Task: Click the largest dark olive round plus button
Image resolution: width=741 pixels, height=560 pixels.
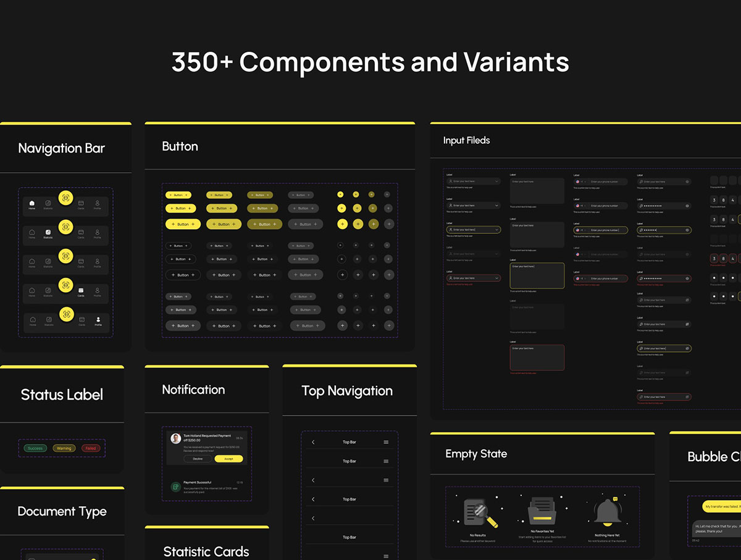Action: [x=373, y=224]
